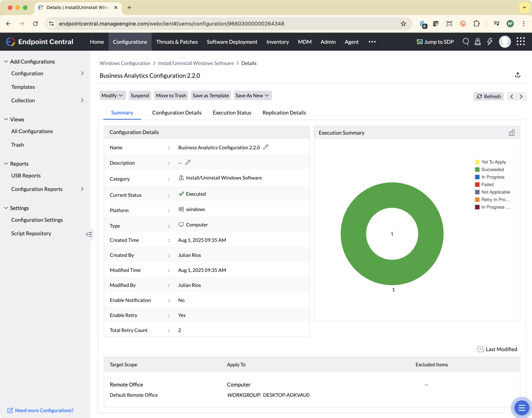Switch to the Execution Status tab

pyautogui.click(x=232, y=113)
